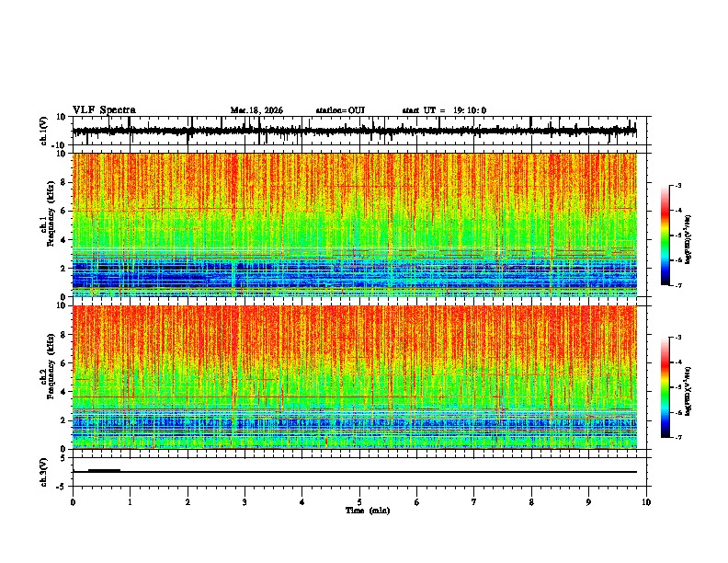Click the ch.2 frequency tick label "4"
The height and width of the screenshot is (563, 728).
click(x=64, y=392)
